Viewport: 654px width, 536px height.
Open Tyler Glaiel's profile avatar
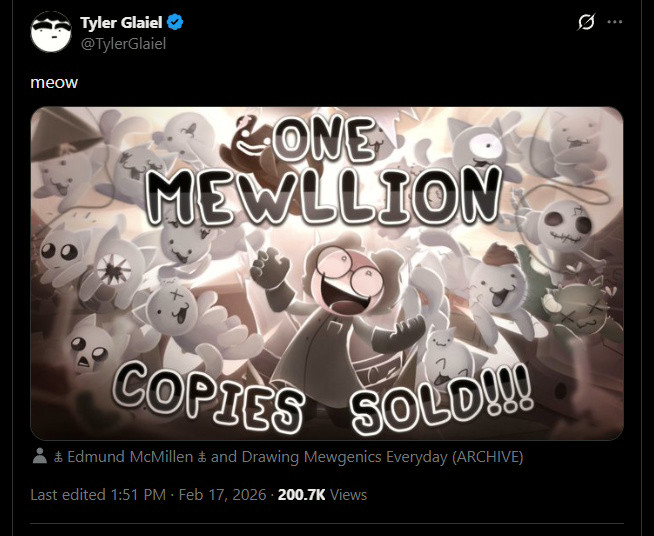(x=51, y=32)
